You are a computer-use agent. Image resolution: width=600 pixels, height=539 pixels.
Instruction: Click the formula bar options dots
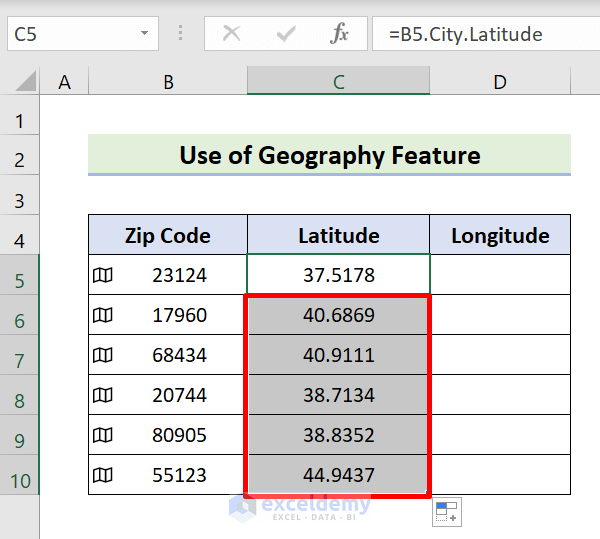pos(181,34)
